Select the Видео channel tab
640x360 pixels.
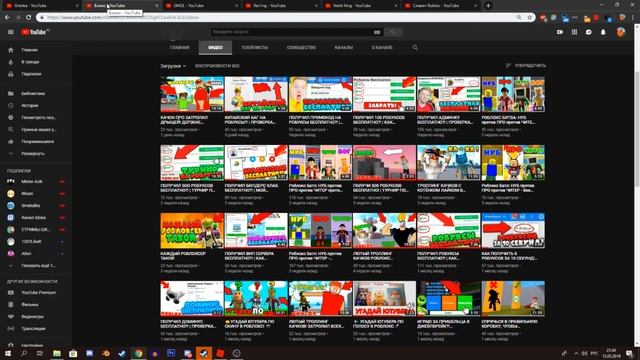point(215,47)
